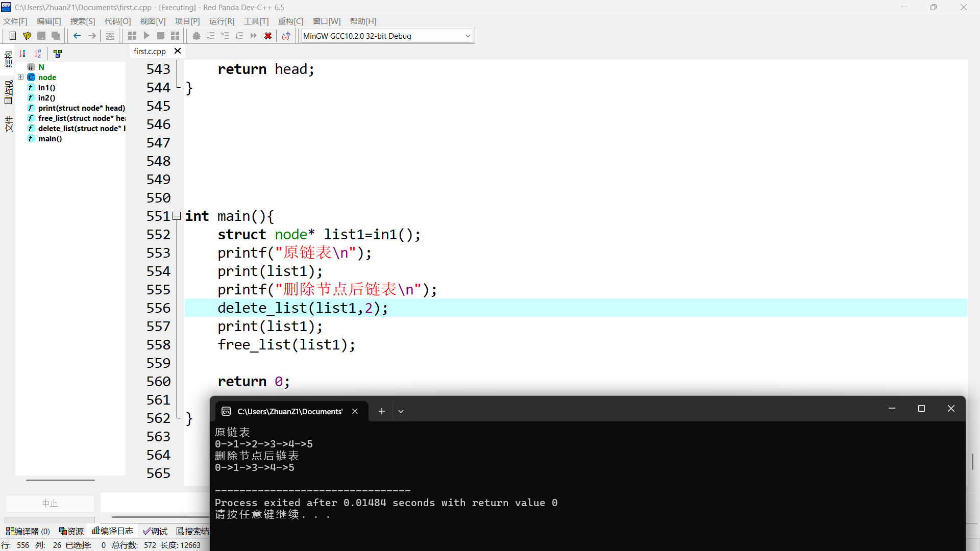Click the red X stop execution icon
Image resolution: width=980 pixels, height=551 pixels.
(x=268, y=36)
